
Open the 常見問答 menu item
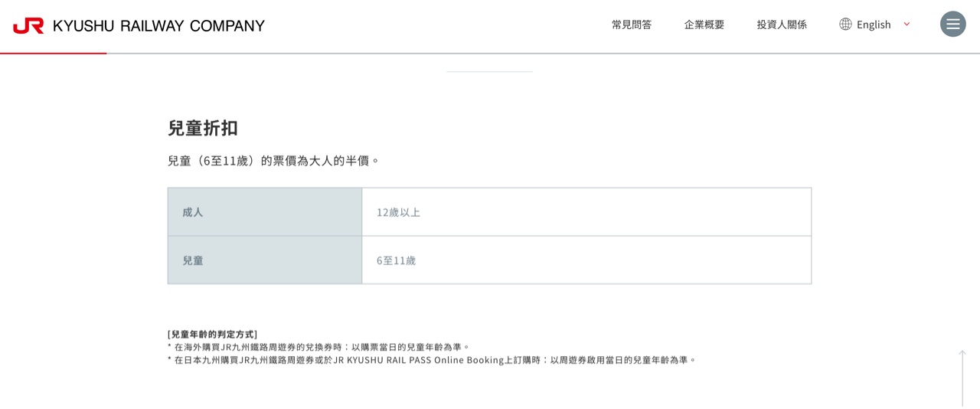[x=632, y=25]
